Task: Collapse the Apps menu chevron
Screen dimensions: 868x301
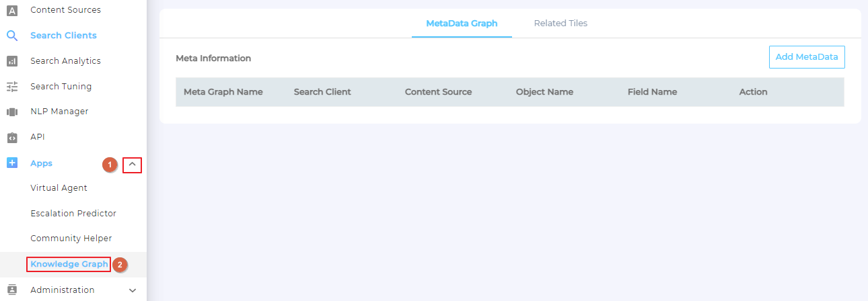Action: coord(133,164)
